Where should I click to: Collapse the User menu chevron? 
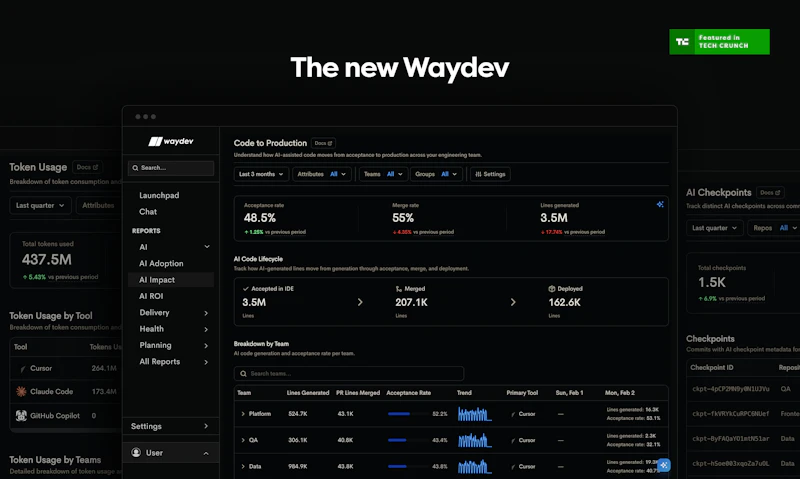pyautogui.click(x=206, y=453)
